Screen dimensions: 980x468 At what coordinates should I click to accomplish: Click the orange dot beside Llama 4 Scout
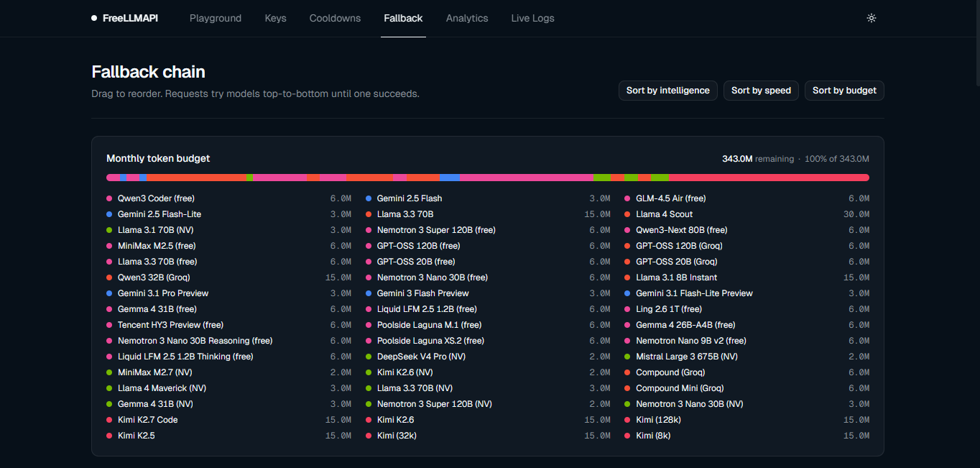pos(628,214)
